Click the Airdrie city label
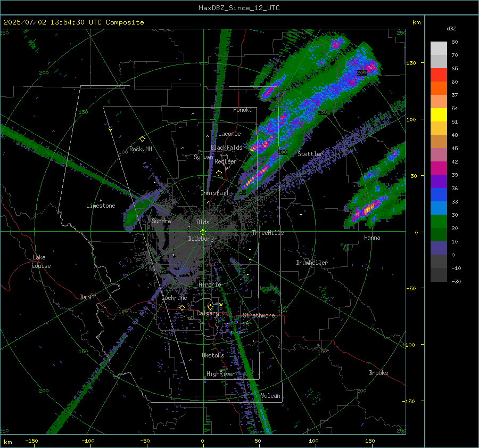479x448 pixels. click(x=210, y=284)
